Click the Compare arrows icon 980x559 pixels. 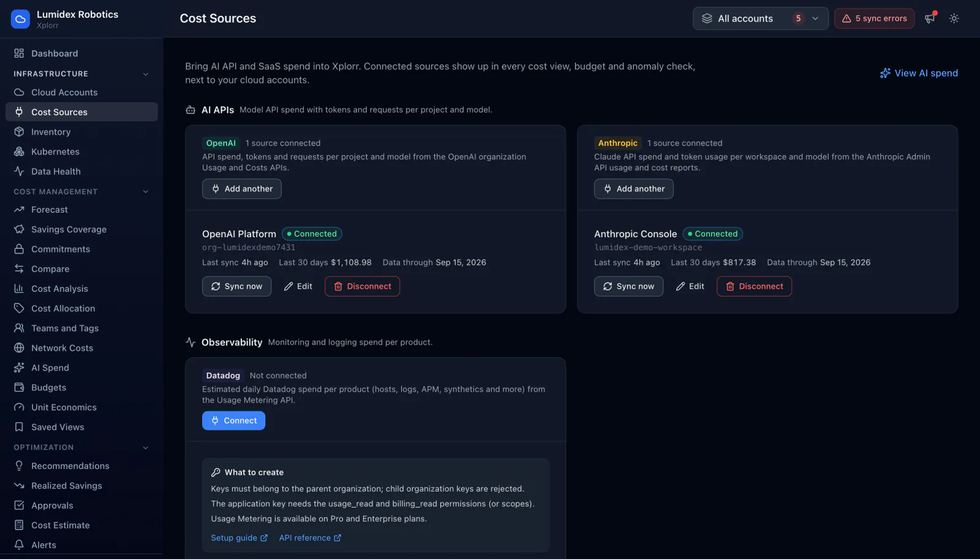click(19, 269)
